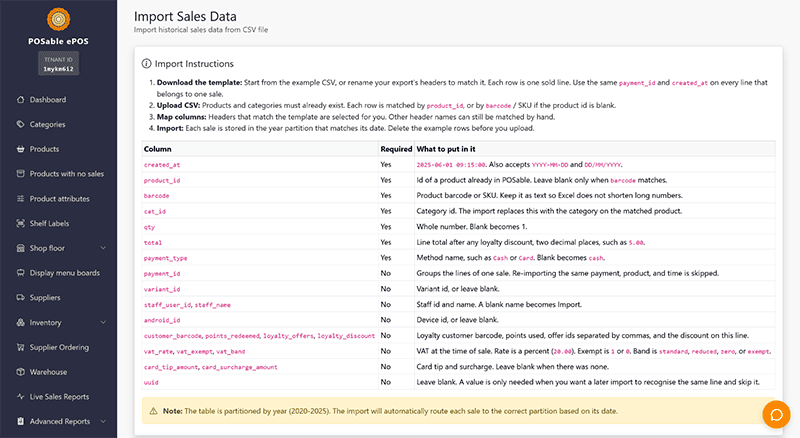Viewport: 800px width, 438px height.
Task: Select the barcode column name in table
Action: (x=156, y=196)
